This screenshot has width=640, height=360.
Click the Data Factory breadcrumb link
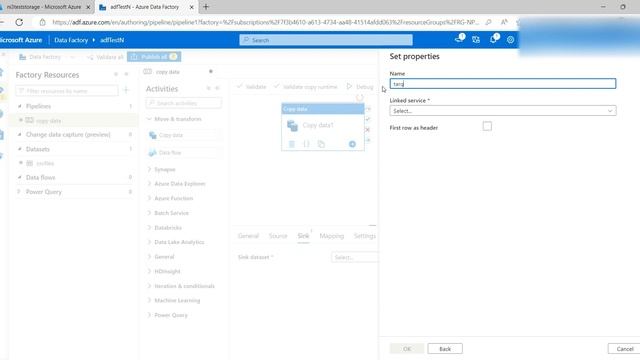click(71, 40)
